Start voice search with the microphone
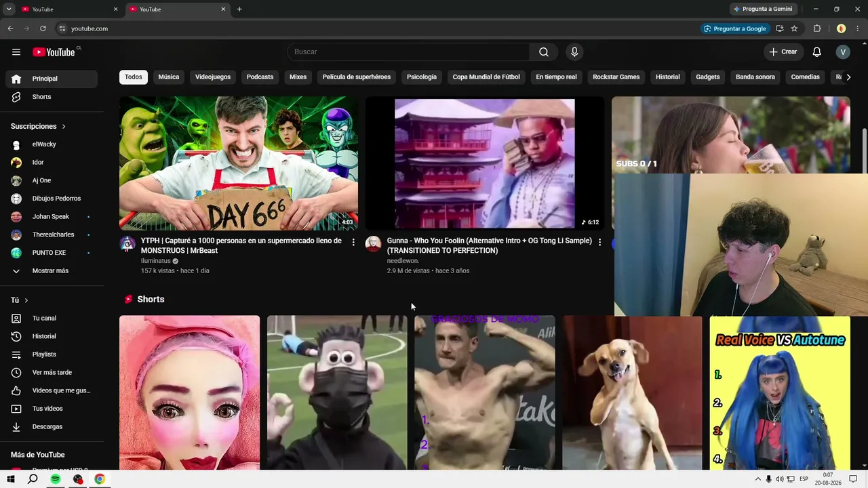This screenshot has width=868, height=488. coord(574,52)
